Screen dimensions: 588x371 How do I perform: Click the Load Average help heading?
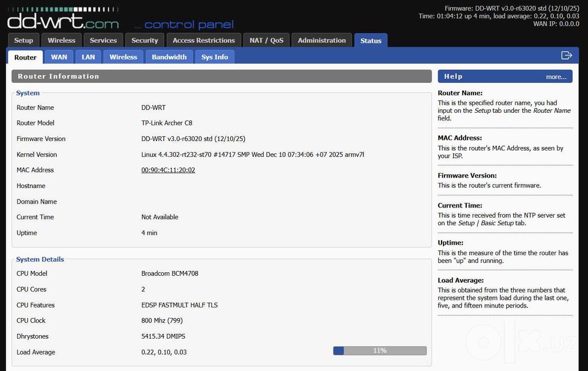click(460, 280)
